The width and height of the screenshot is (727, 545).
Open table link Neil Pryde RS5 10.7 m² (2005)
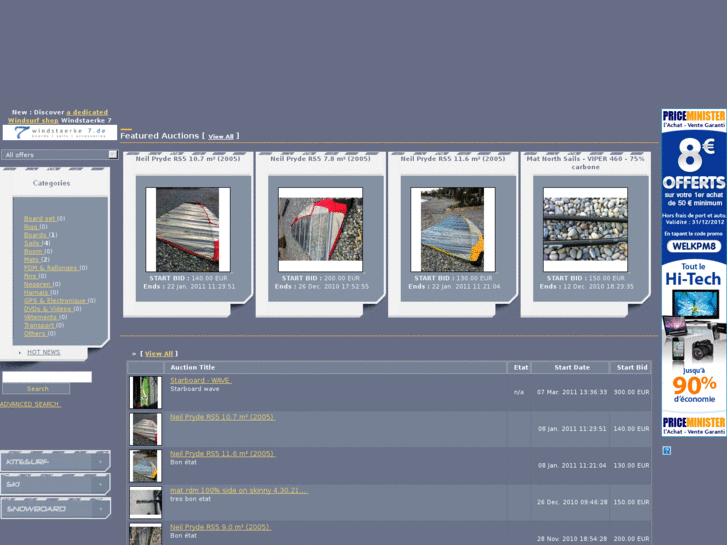click(x=222, y=417)
